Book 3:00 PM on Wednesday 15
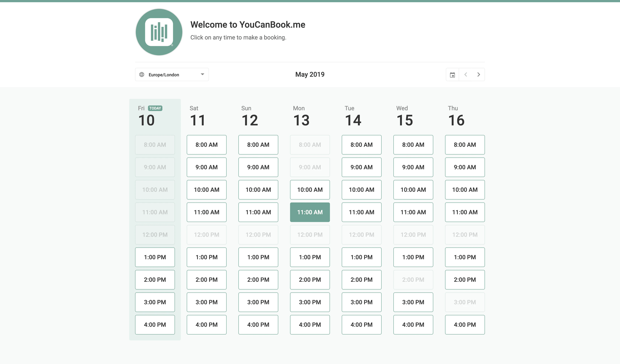Viewport: 620px width, 364px height. click(x=413, y=302)
